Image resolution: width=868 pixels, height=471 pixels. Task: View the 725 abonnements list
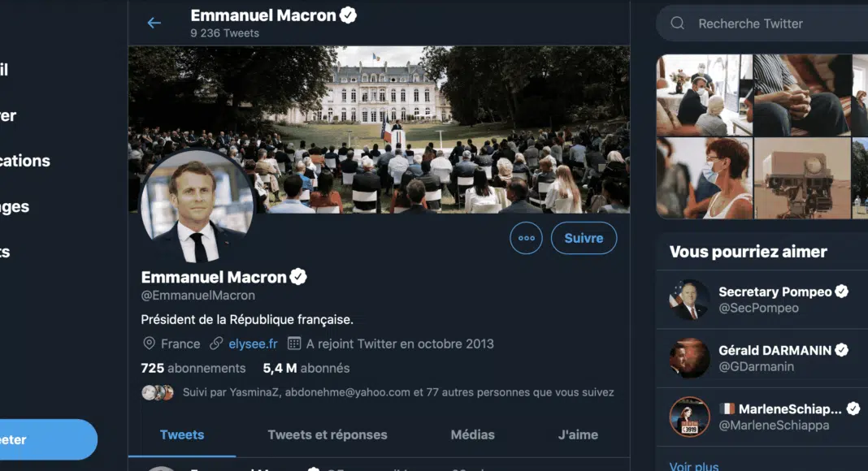[x=193, y=368]
